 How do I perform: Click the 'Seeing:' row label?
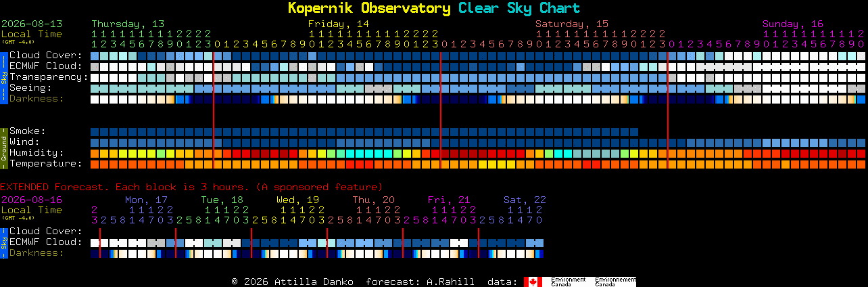pyautogui.click(x=30, y=88)
